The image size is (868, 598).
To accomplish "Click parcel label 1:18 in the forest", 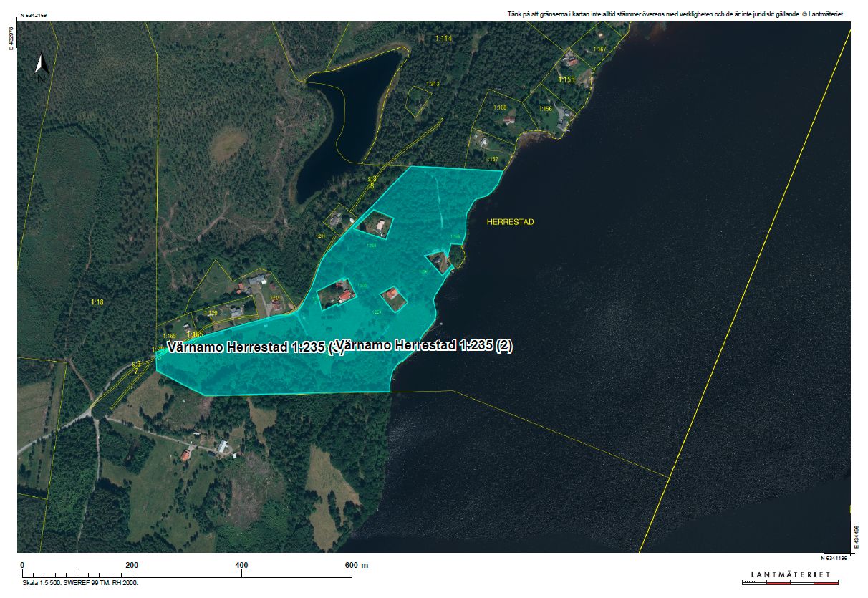I will (97, 302).
